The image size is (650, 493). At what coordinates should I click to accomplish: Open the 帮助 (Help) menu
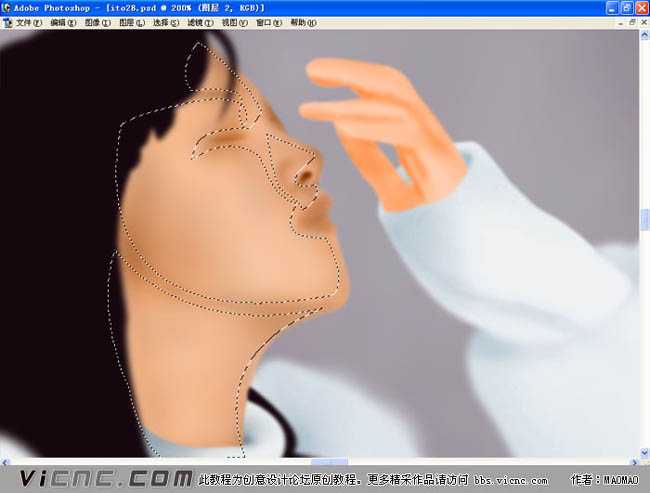pos(302,22)
